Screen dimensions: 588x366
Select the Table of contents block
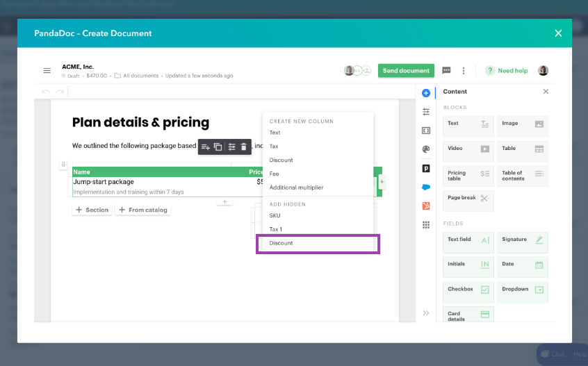point(523,176)
